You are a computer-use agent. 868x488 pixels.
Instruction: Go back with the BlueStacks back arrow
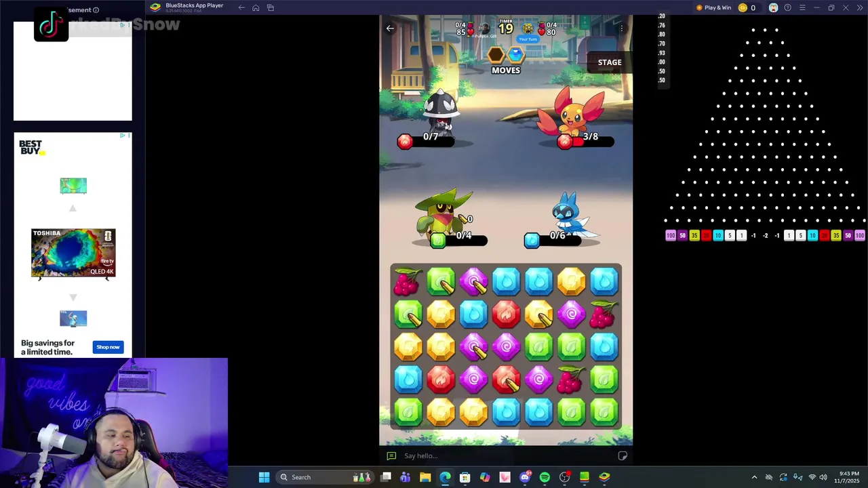241,7
